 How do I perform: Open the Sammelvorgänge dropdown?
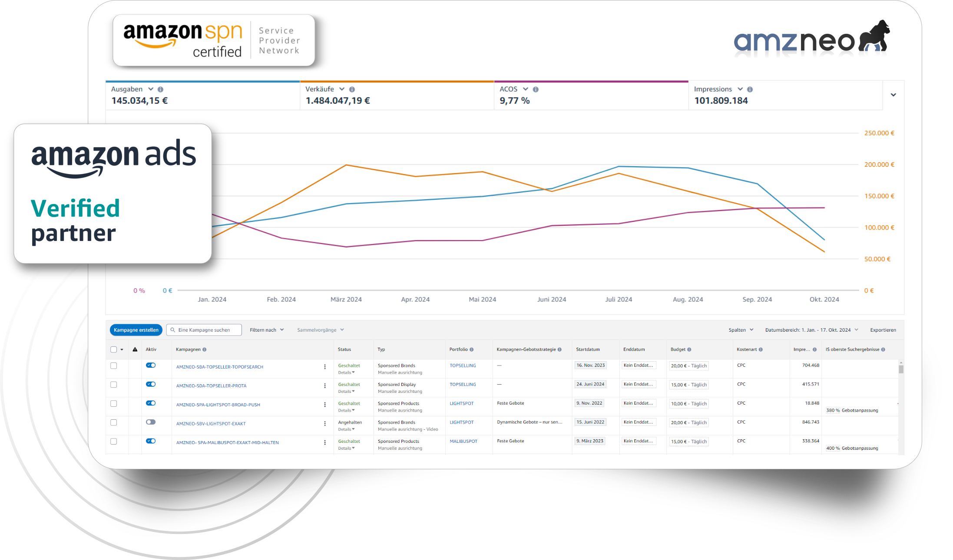click(x=321, y=330)
